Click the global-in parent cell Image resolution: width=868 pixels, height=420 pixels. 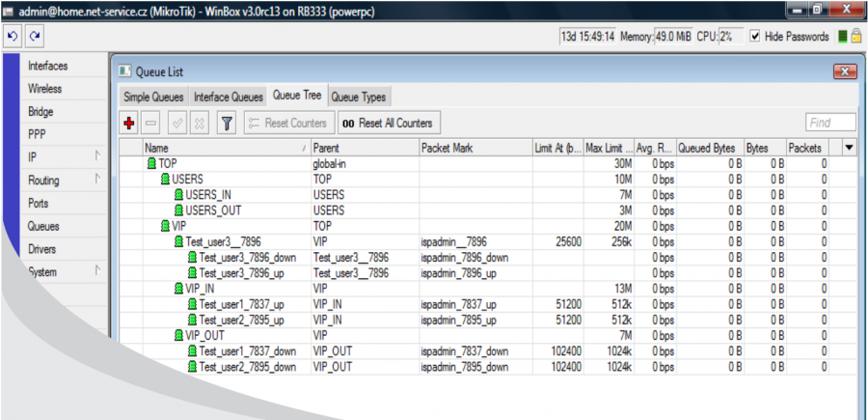coord(331,164)
